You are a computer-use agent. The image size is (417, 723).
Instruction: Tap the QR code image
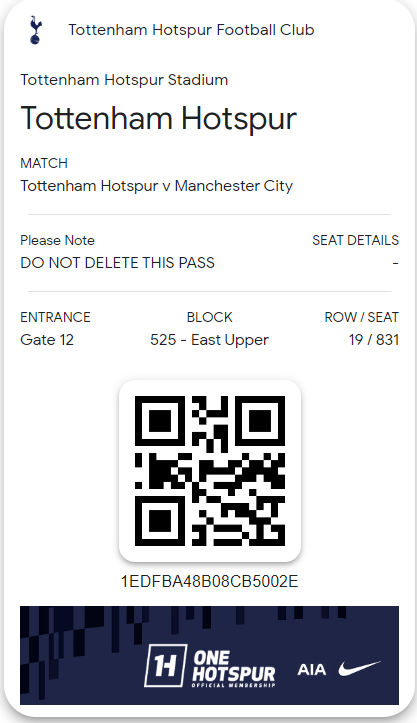[210, 471]
